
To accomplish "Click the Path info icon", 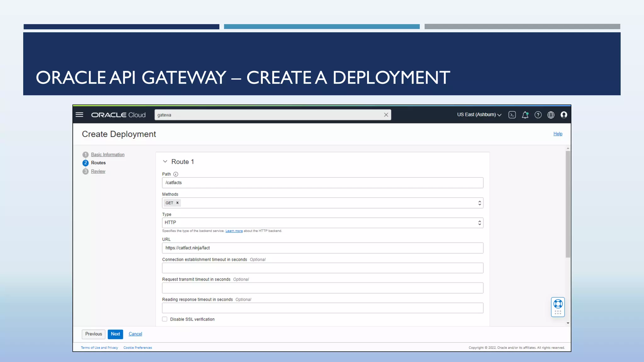I will pos(176,174).
